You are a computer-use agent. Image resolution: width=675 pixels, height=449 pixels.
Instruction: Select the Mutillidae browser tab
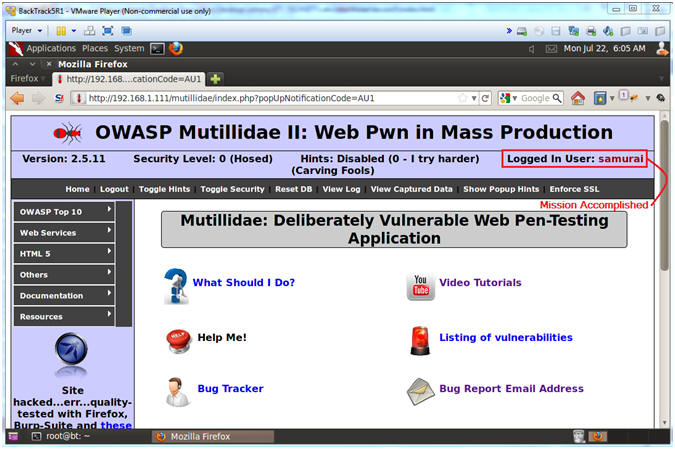tap(129, 79)
